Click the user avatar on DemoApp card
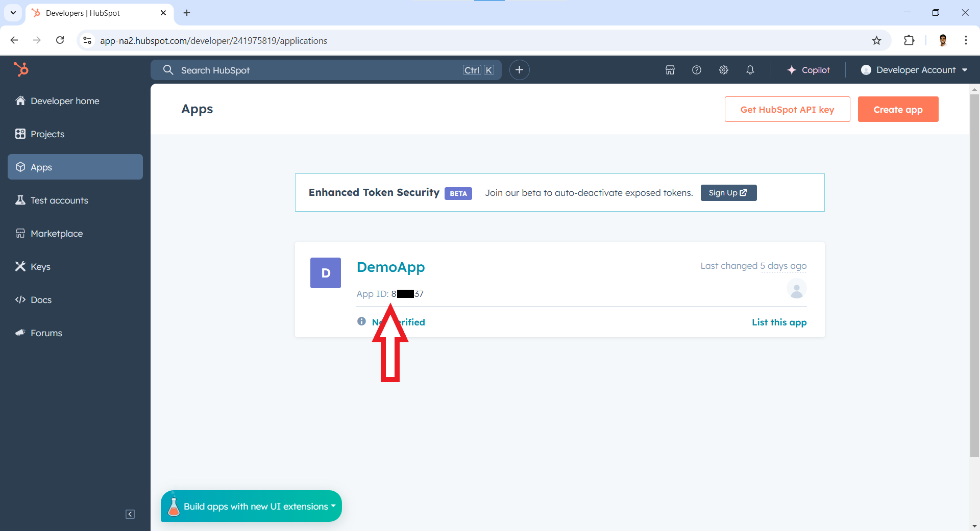Screen dimensions: 980x531 coord(796,289)
